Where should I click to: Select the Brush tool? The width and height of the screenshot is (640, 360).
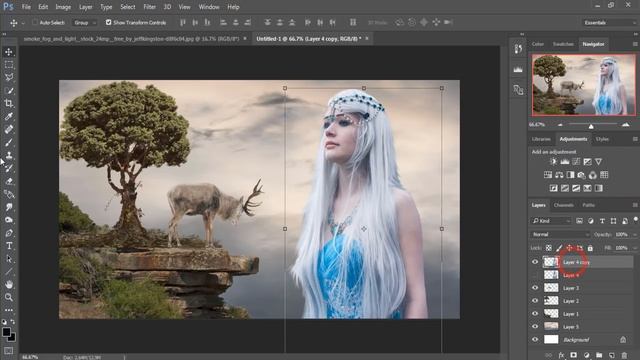tap(9, 142)
